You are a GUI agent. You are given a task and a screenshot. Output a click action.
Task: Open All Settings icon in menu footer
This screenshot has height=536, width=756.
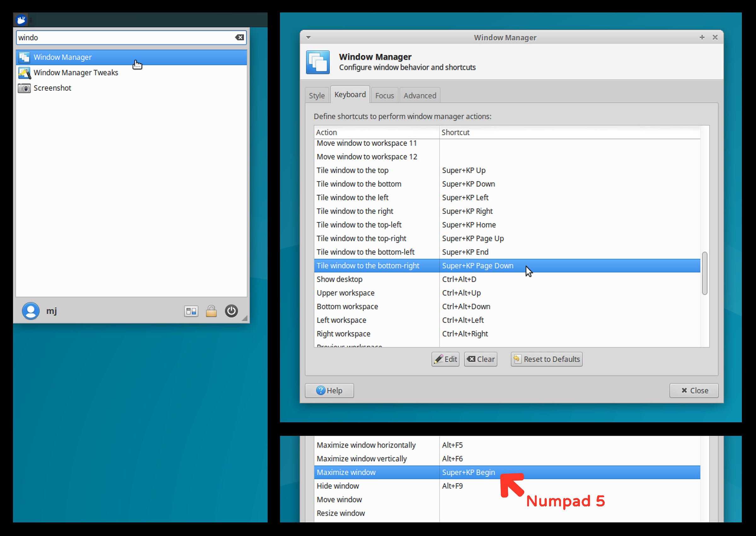coord(191,311)
